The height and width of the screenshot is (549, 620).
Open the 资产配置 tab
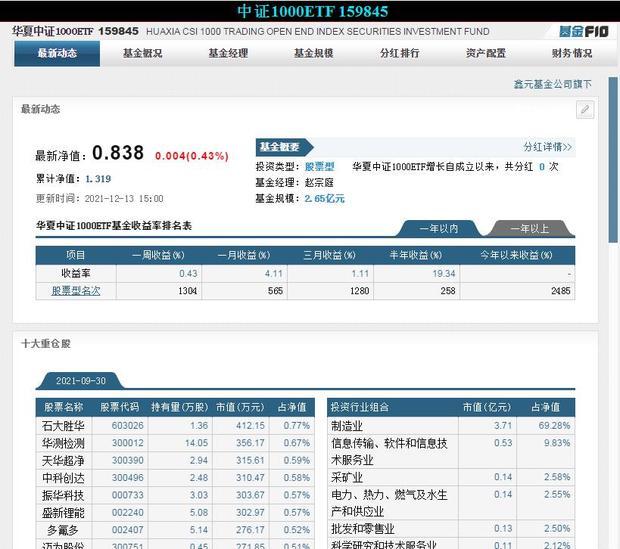point(486,53)
